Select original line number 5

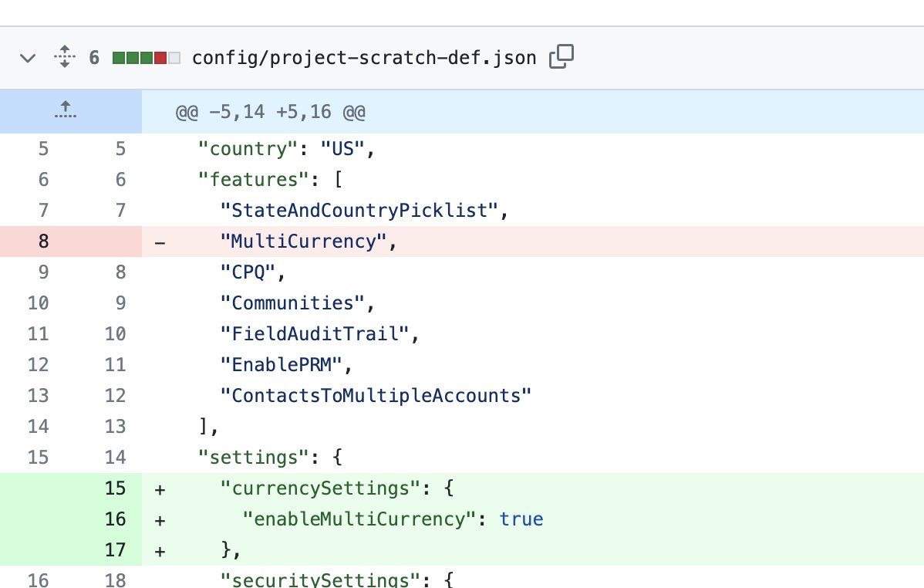[44, 149]
